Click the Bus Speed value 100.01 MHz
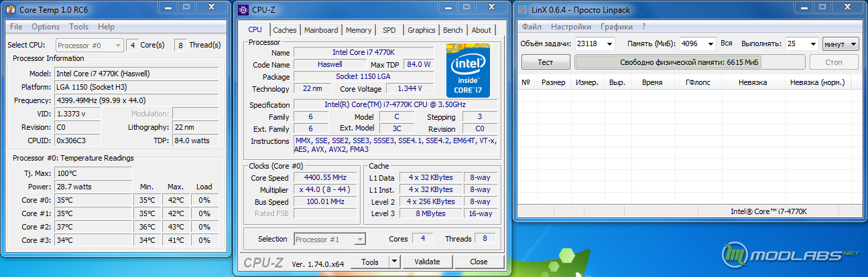868x277 pixels. tap(326, 201)
